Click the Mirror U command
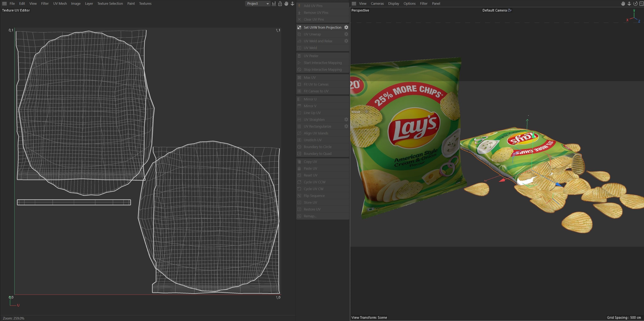644x321 pixels. 323,99
